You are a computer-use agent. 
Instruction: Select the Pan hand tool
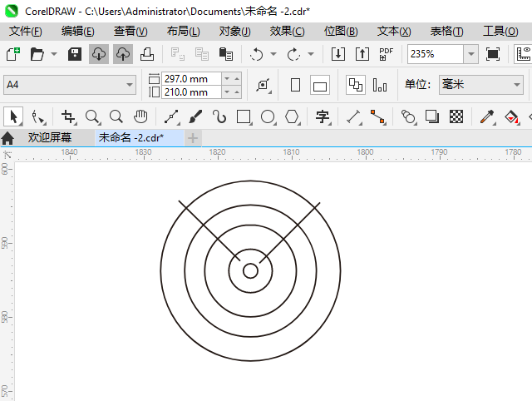click(141, 116)
